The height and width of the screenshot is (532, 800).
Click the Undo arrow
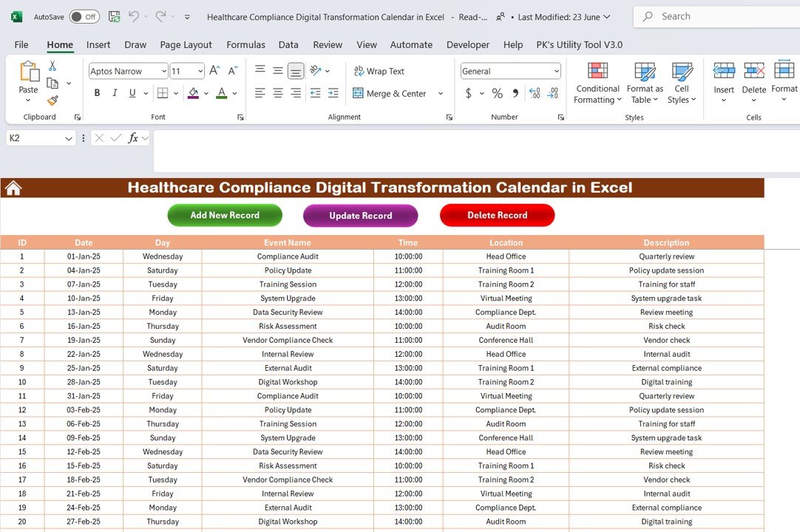click(x=134, y=17)
